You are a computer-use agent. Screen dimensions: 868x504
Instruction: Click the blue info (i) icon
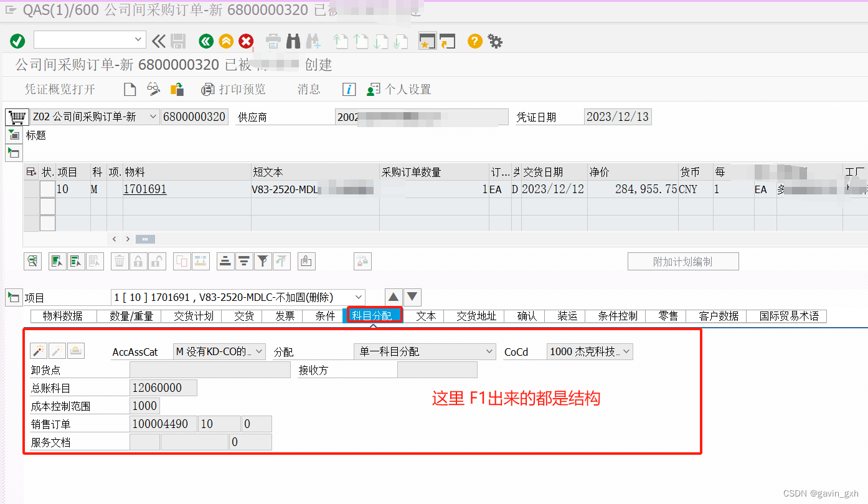pos(349,89)
